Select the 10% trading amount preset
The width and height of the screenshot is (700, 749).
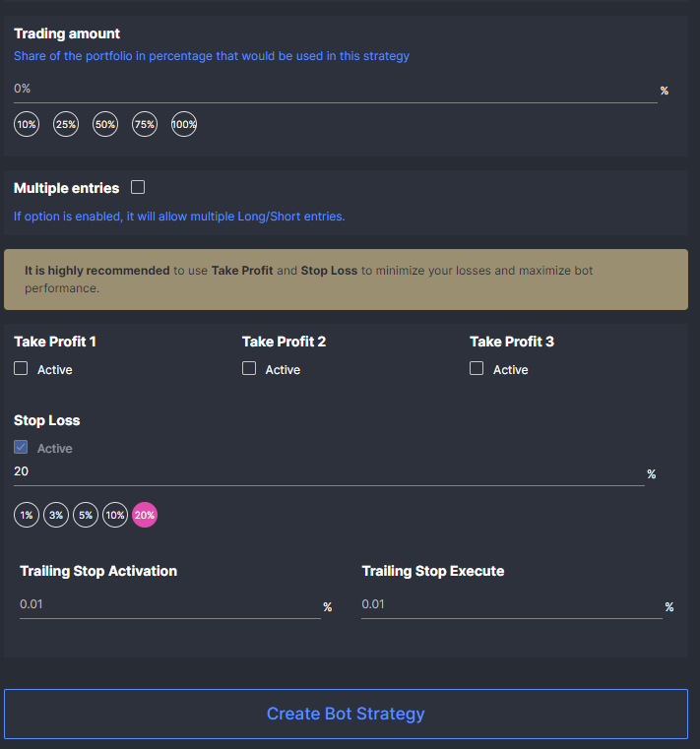click(x=27, y=124)
